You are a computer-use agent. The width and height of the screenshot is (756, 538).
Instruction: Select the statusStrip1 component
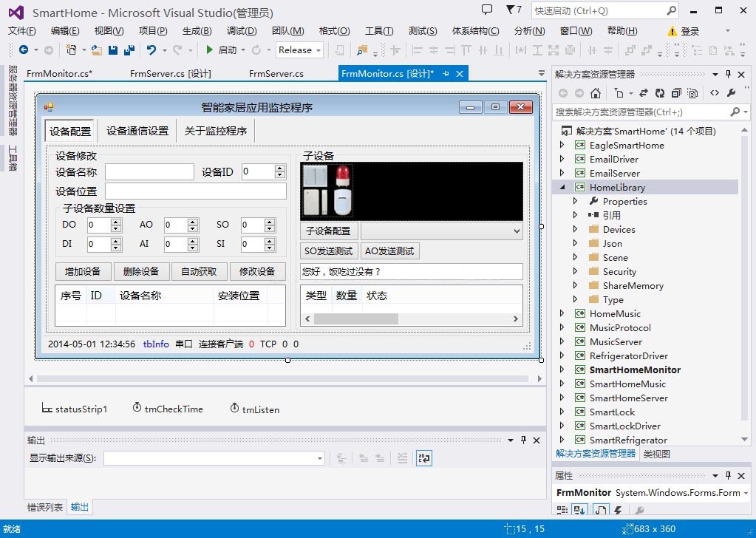(x=74, y=409)
